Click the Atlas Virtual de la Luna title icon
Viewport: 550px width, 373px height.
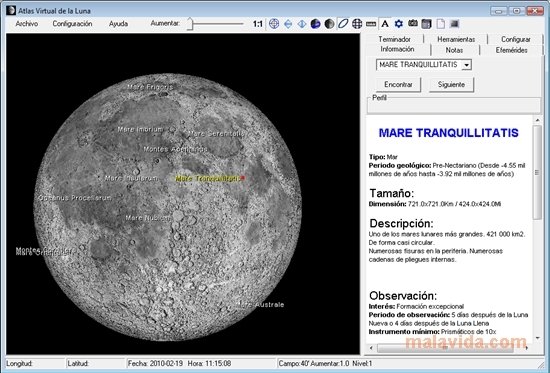pyautogui.click(x=11, y=11)
